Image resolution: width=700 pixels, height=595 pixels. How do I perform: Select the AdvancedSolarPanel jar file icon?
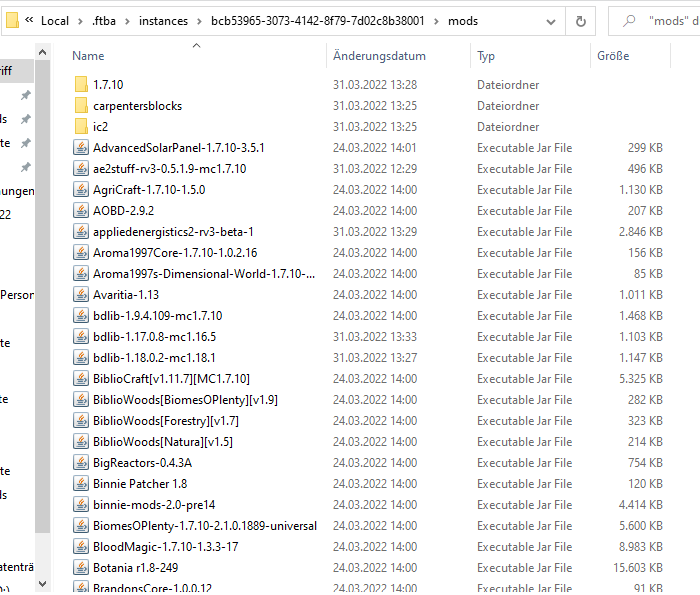point(81,147)
